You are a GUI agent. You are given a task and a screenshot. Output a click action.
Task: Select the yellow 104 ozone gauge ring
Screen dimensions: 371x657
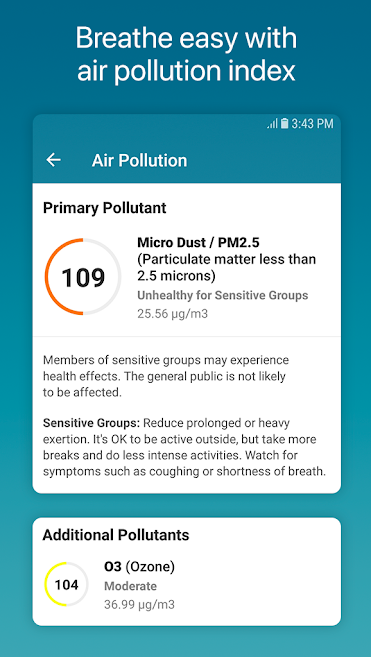(x=67, y=584)
